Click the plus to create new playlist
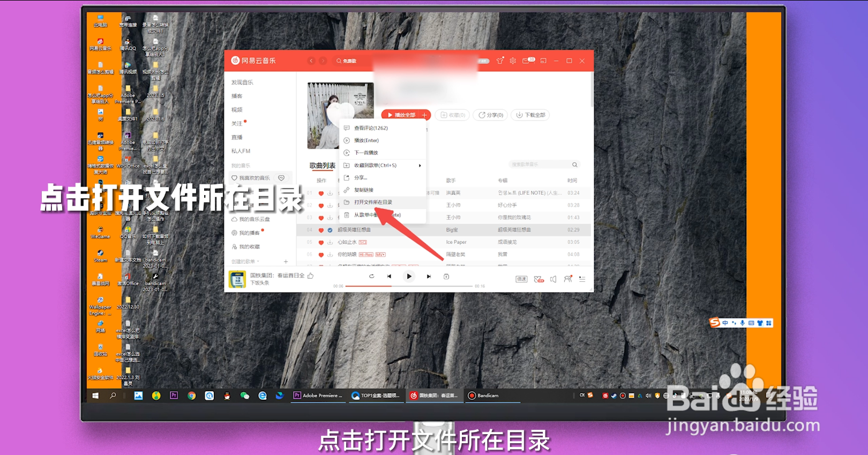Image resolution: width=868 pixels, height=455 pixels. coord(286,262)
